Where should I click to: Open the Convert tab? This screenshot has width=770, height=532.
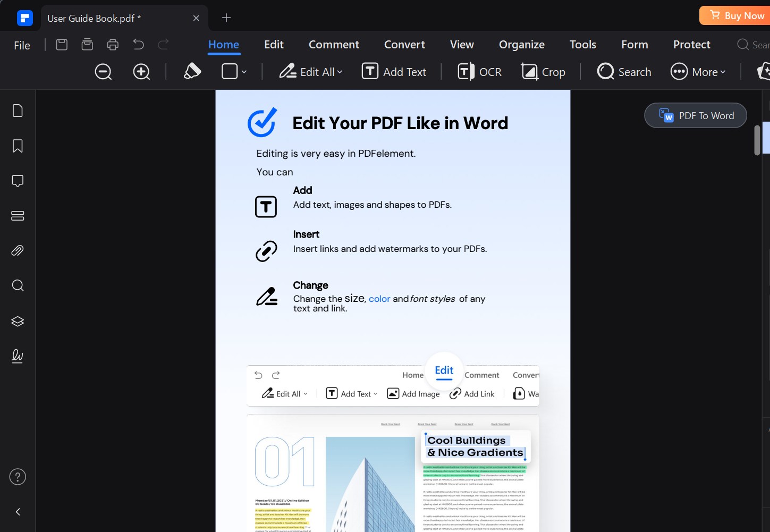click(404, 45)
